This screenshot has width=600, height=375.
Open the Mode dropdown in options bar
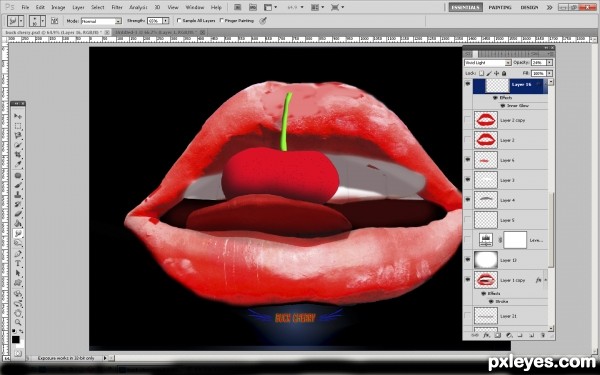pyautogui.click(x=101, y=21)
